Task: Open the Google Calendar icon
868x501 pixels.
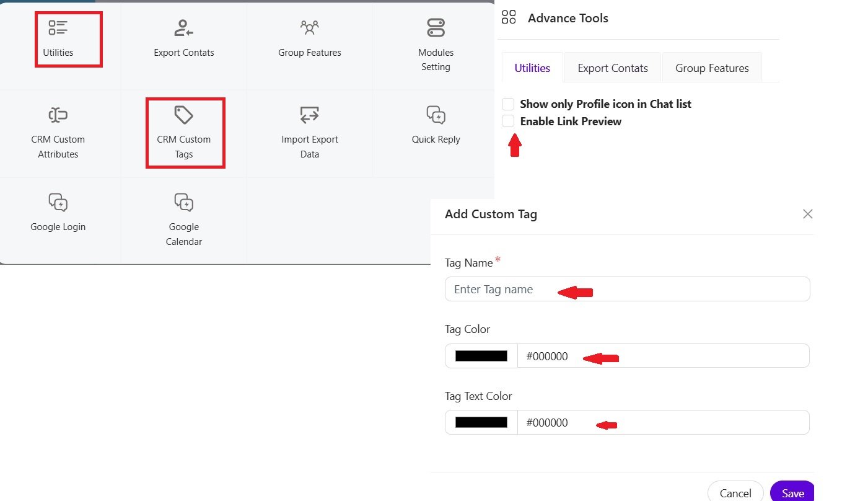Action: (x=184, y=202)
